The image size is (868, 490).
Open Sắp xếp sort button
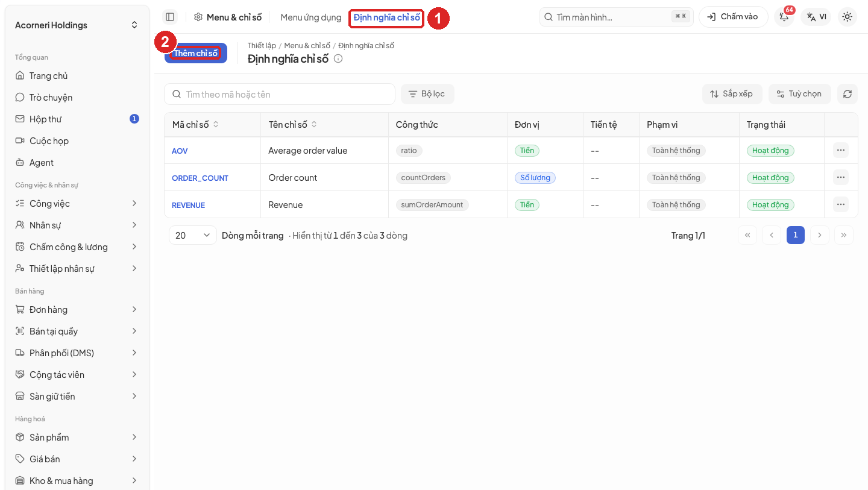click(732, 94)
